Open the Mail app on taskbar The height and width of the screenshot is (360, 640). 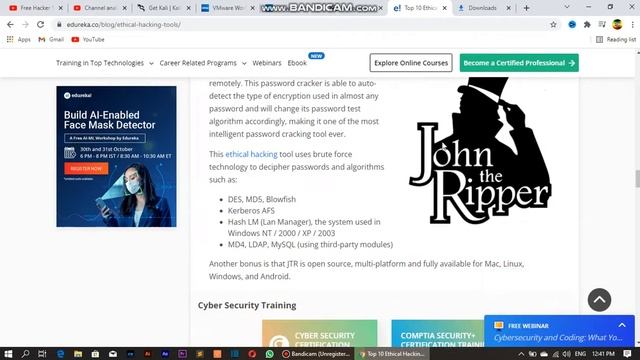click(x=113, y=354)
